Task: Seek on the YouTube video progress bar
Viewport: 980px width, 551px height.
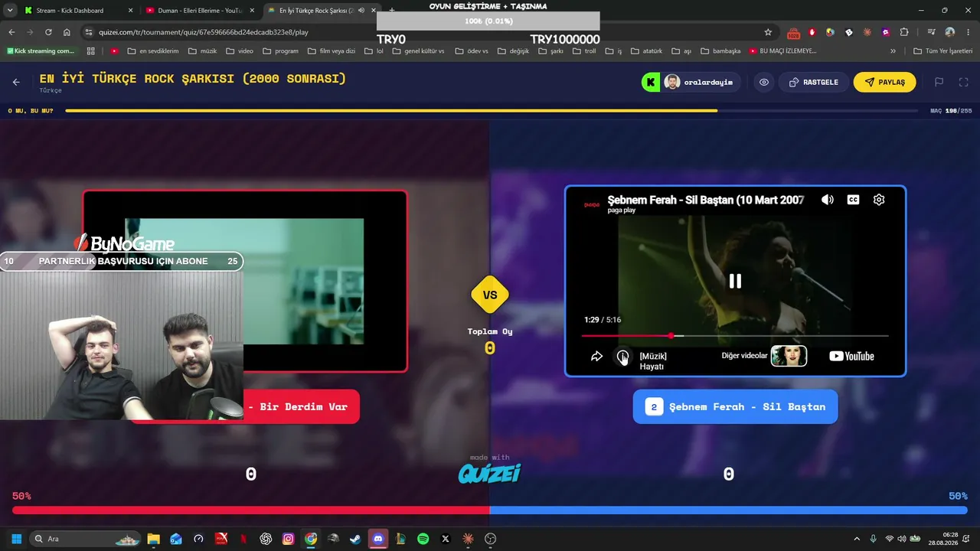Action: pyautogui.click(x=735, y=336)
